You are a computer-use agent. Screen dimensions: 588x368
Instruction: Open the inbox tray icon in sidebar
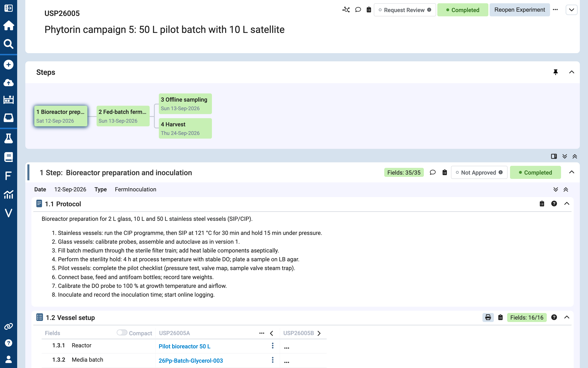[9, 118]
